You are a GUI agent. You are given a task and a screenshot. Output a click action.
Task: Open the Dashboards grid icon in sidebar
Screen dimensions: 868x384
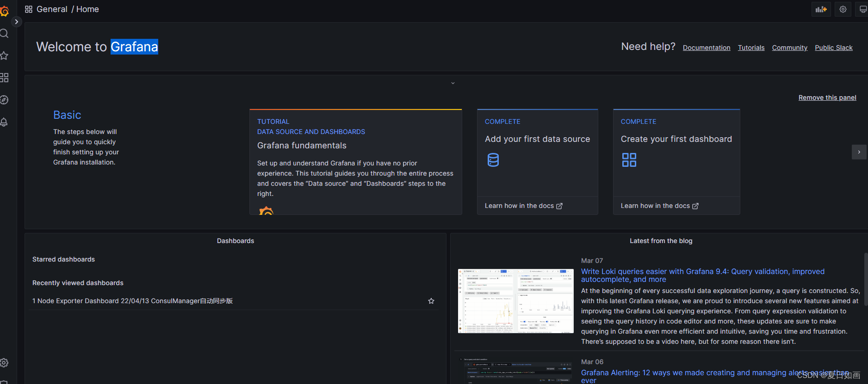point(4,78)
